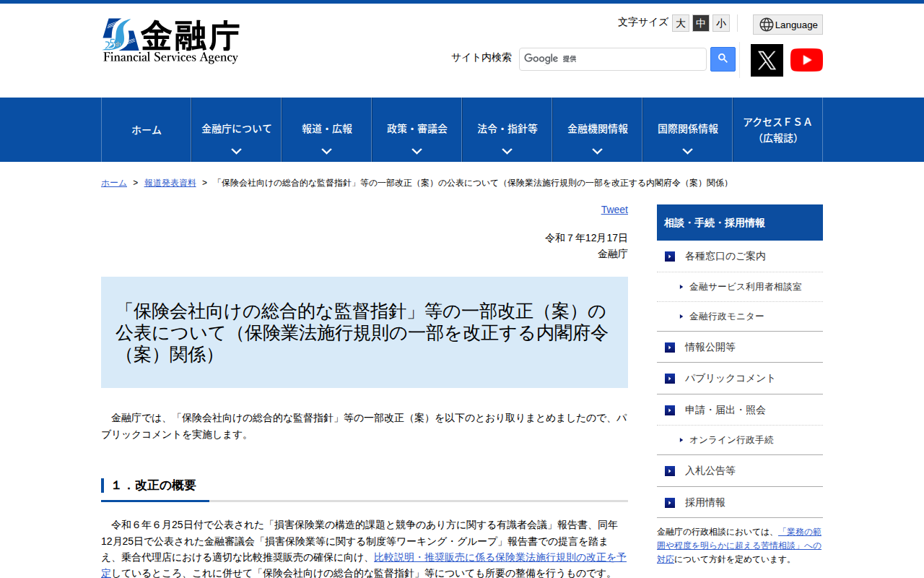Select large text size 大
This screenshot has height=578, width=924.
point(680,23)
